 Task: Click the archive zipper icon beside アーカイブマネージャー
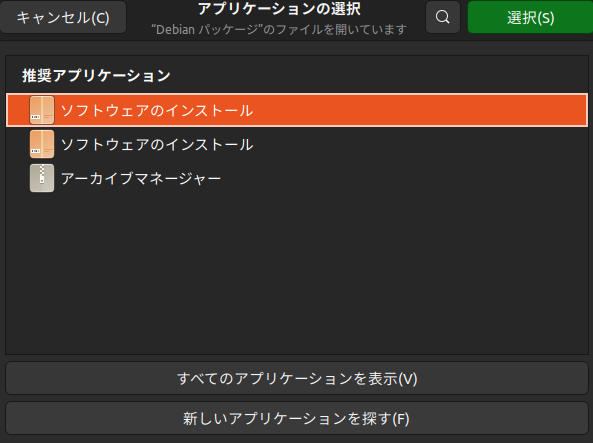point(42,178)
